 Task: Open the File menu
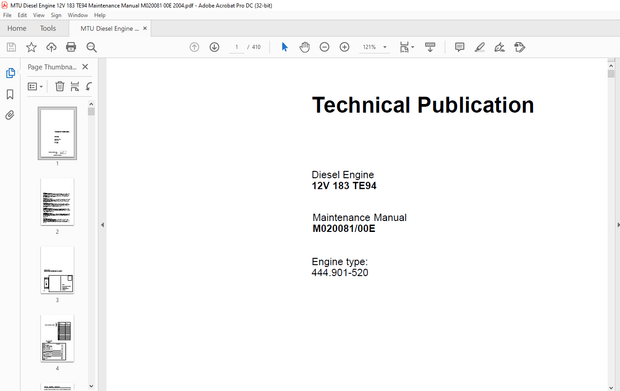click(7, 15)
